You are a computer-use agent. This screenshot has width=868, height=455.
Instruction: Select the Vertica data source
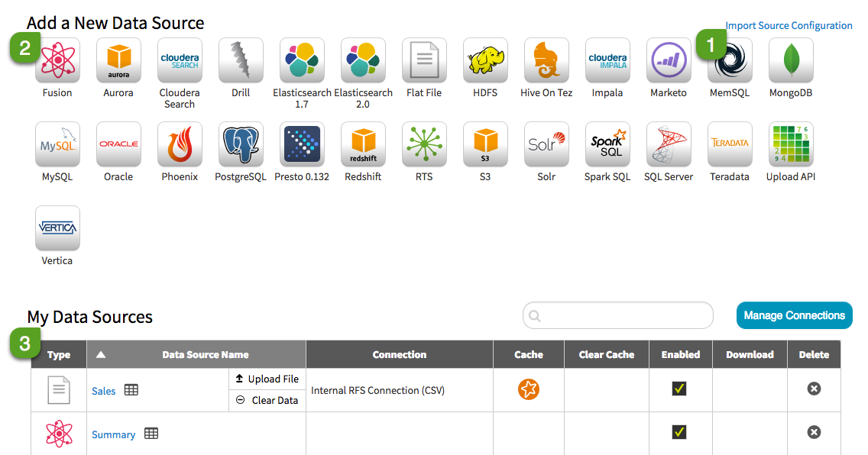coord(57,227)
